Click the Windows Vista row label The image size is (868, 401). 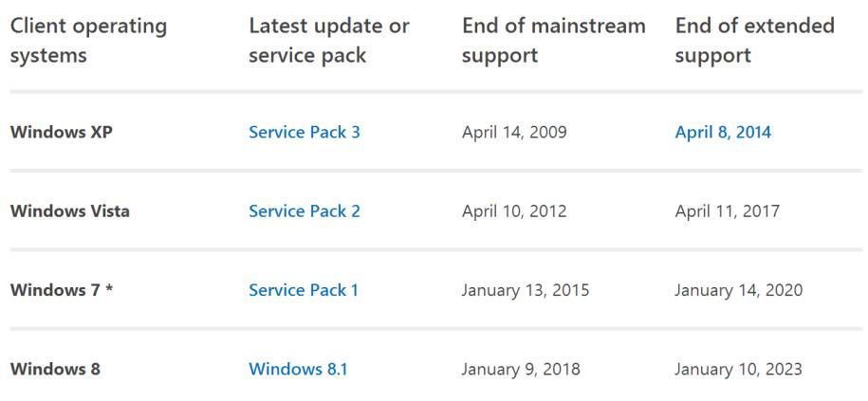tap(69, 211)
